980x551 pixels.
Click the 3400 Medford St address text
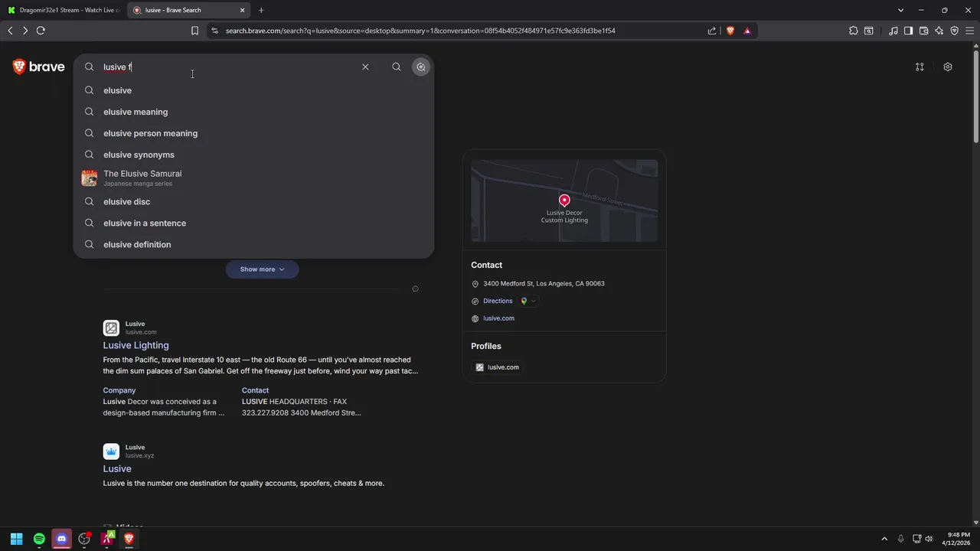coord(544,284)
